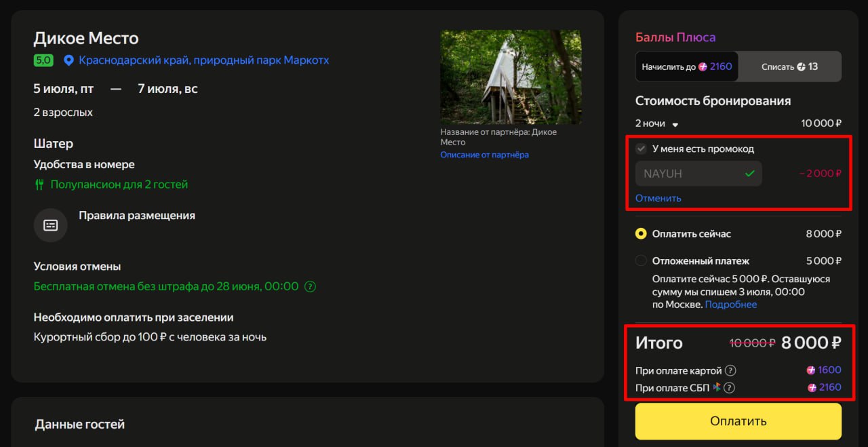Click the map pin location icon
Viewport: 868px width, 447px height.
pyautogui.click(x=68, y=60)
